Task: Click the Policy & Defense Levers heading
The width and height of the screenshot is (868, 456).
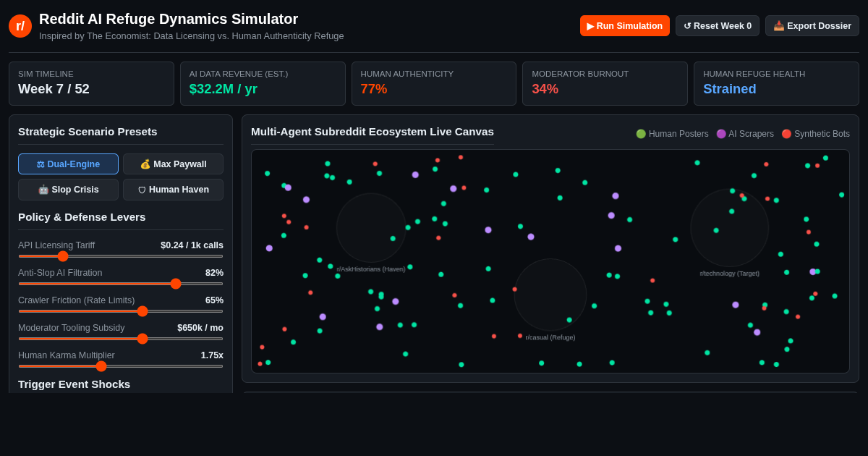Action: (x=82, y=217)
